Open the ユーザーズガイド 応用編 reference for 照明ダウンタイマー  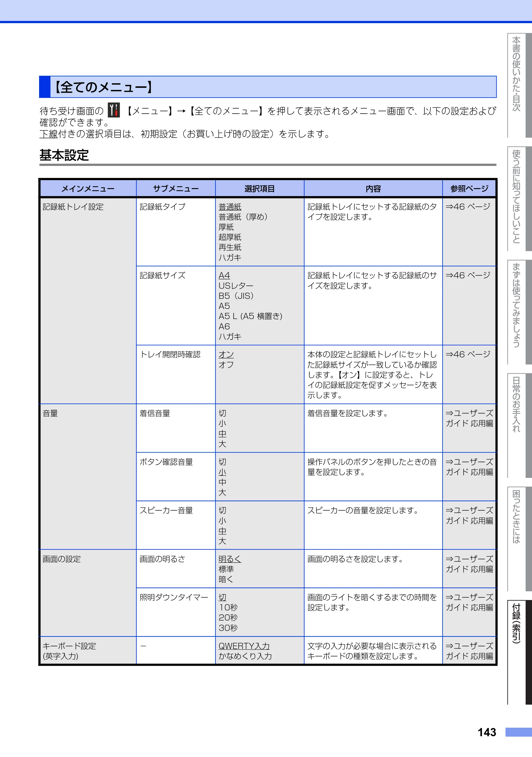[x=469, y=602]
